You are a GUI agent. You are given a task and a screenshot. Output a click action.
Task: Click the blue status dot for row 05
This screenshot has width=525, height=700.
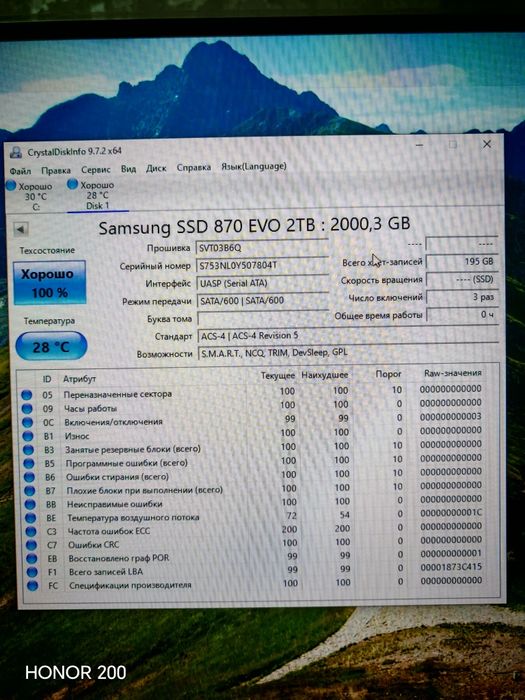click(x=27, y=395)
